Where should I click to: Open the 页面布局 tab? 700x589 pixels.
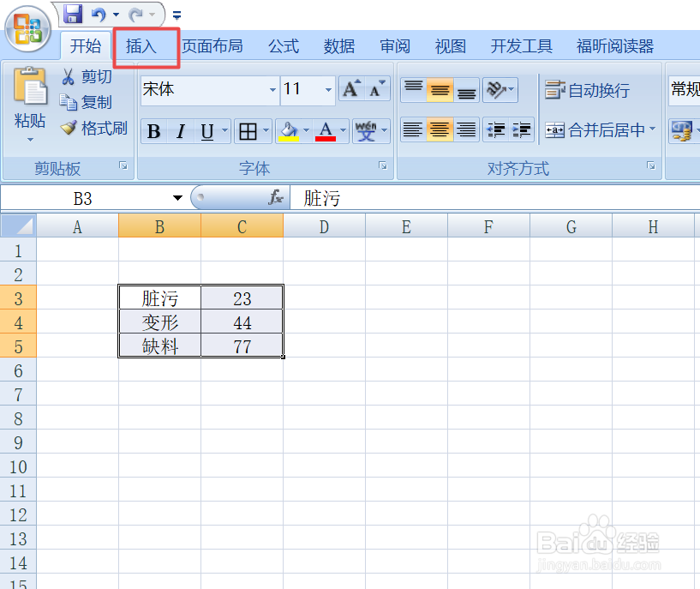tap(212, 46)
